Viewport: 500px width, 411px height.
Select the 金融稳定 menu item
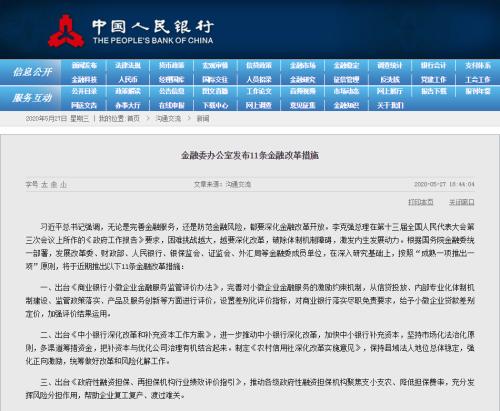(x=346, y=65)
